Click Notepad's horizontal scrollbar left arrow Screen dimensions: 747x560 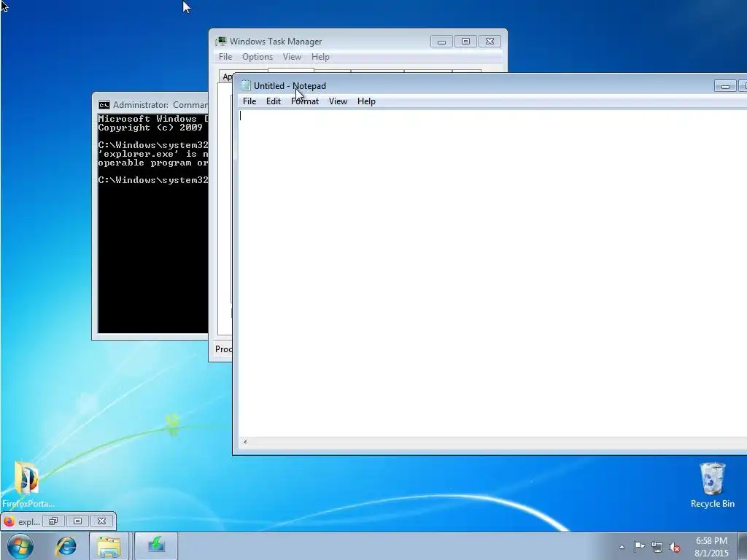pyautogui.click(x=245, y=442)
